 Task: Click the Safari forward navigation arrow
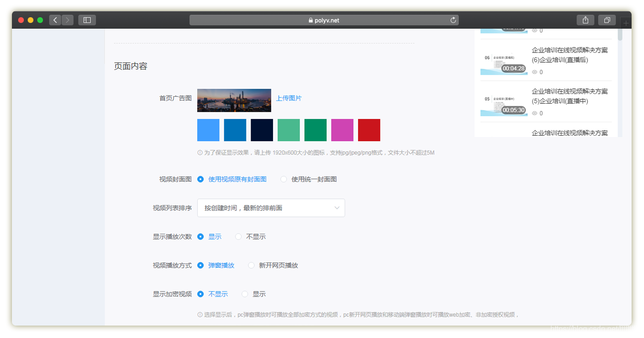coord(67,20)
